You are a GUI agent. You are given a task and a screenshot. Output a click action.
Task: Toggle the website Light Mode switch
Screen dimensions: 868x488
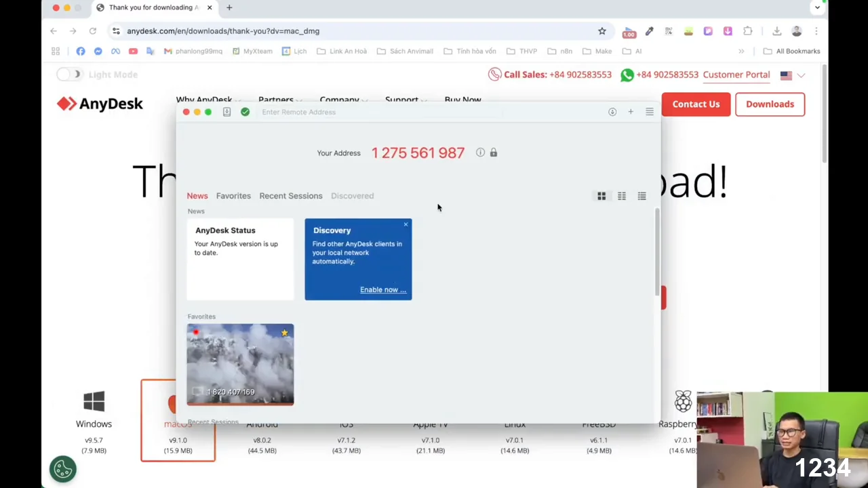pos(68,75)
